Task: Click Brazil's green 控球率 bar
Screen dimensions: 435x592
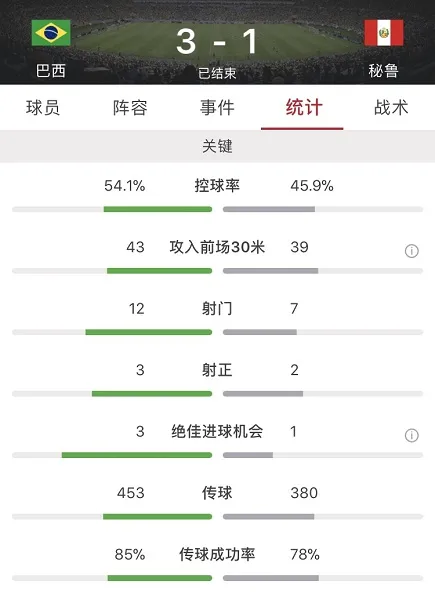Action: point(158,209)
